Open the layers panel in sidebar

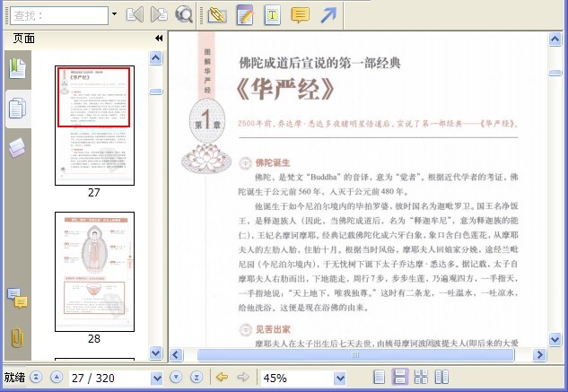coord(17,148)
